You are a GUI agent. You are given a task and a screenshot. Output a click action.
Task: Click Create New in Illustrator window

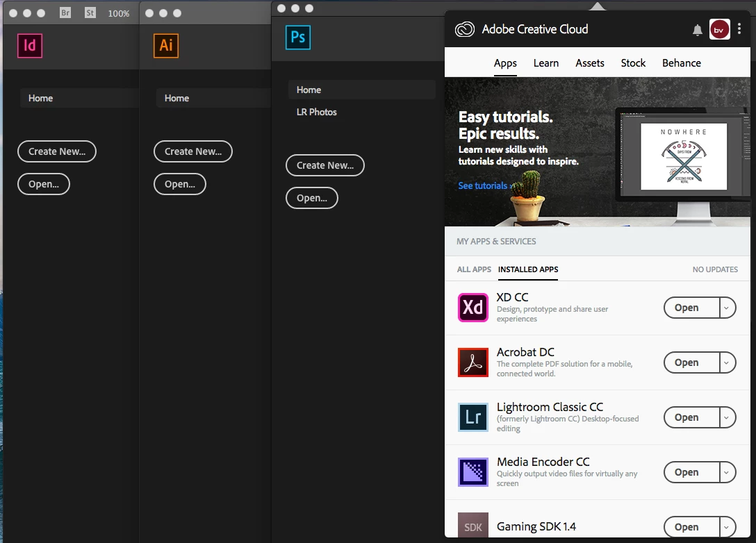(193, 151)
